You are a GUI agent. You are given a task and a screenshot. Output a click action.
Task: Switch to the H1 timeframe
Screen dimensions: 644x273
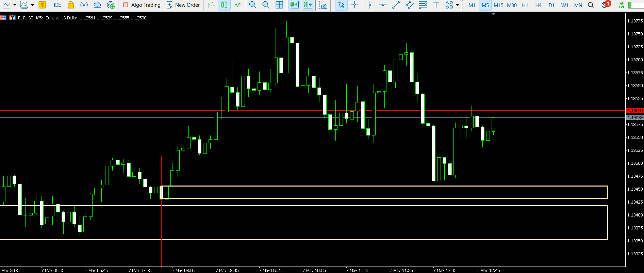pos(525,5)
